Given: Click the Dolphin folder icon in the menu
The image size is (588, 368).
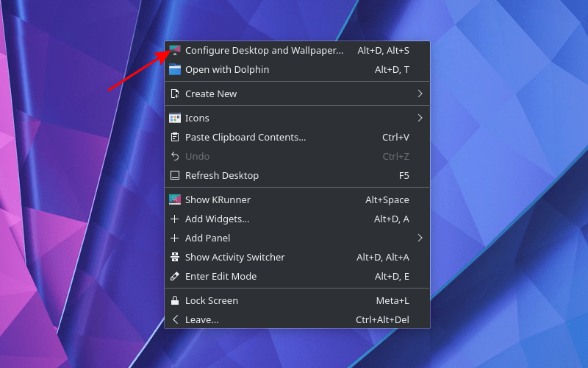Looking at the screenshot, I should tap(175, 70).
